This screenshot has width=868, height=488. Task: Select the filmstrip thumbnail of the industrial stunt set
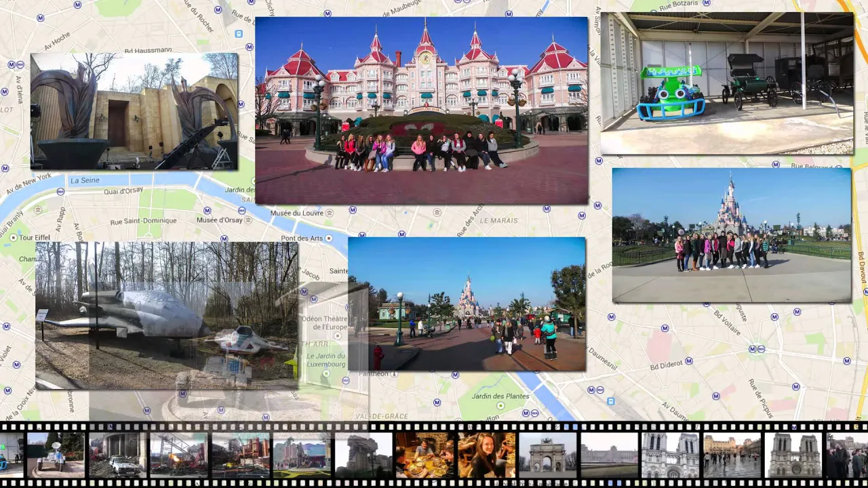(x=240, y=455)
